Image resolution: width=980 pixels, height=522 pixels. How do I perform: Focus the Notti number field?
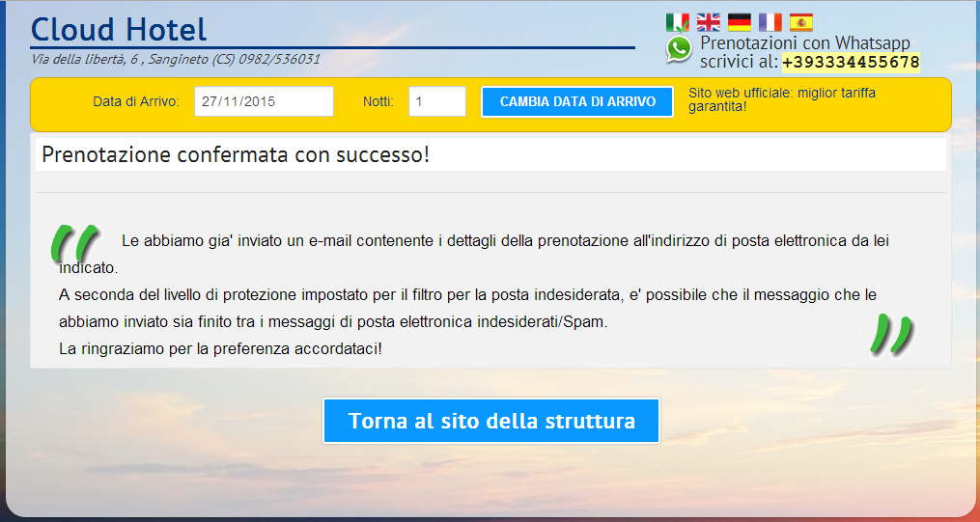(x=437, y=101)
